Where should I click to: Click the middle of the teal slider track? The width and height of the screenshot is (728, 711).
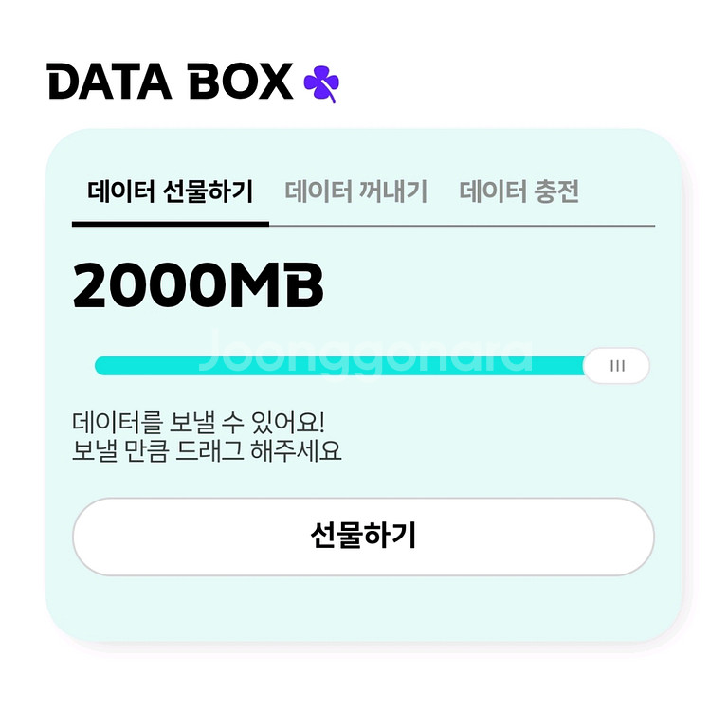click(x=341, y=367)
